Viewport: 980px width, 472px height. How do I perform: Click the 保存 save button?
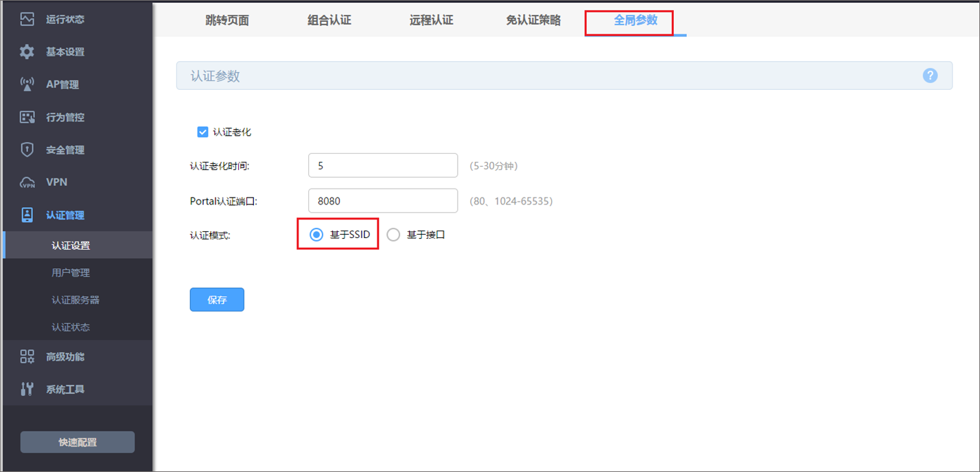pos(217,299)
